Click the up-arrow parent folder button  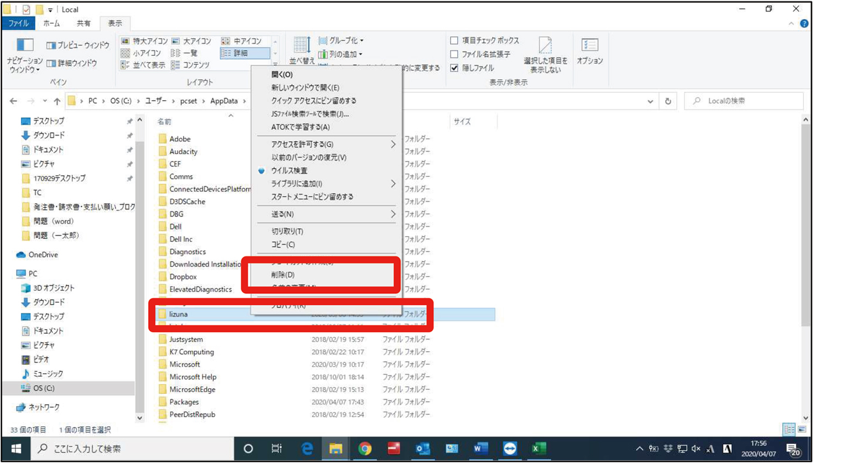click(x=57, y=101)
